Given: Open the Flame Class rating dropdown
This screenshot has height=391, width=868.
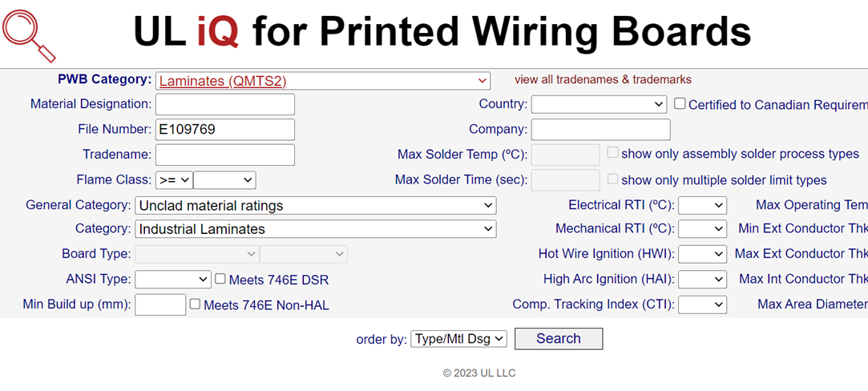Looking at the screenshot, I should pyautogui.click(x=224, y=180).
